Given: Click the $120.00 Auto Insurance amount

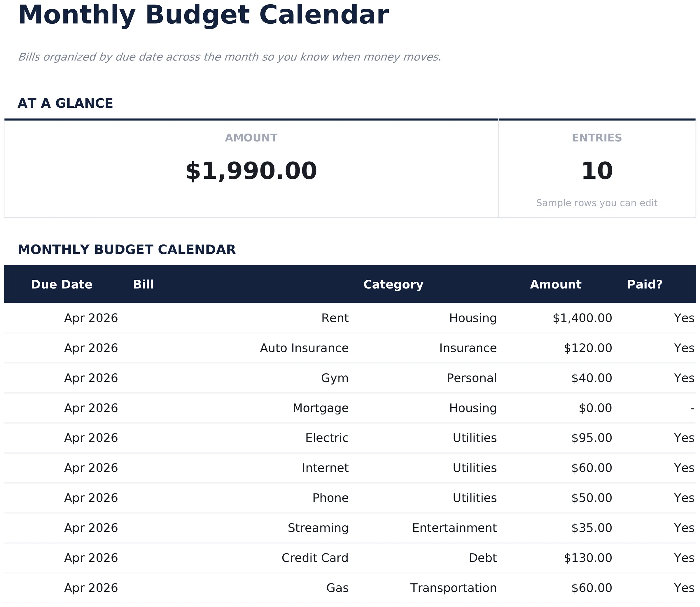Looking at the screenshot, I should [588, 348].
